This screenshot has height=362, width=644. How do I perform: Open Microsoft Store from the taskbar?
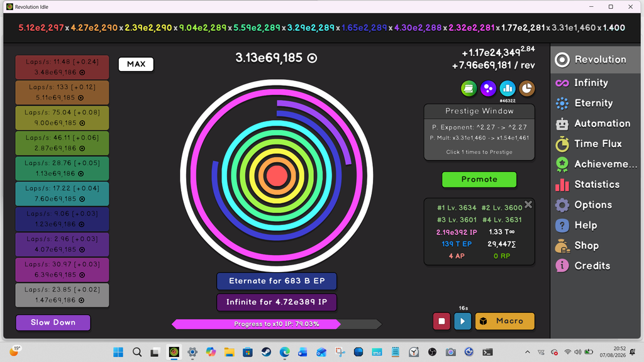click(248, 352)
